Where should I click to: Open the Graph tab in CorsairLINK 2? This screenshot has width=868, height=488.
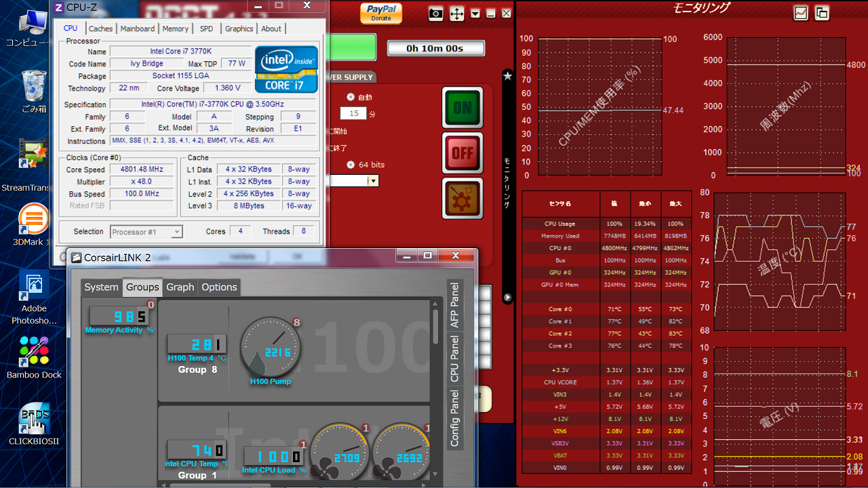(x=180, y=287)
